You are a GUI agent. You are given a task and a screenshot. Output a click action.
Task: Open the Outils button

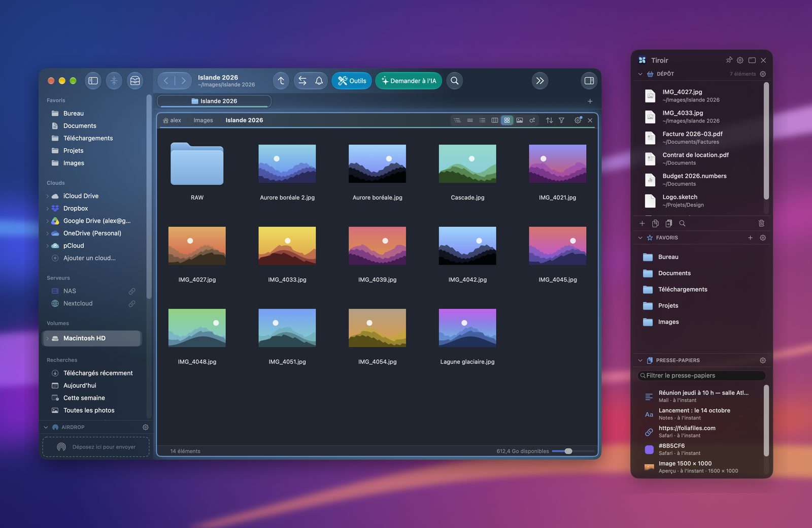pyautogui.click(x=352, y=81)
